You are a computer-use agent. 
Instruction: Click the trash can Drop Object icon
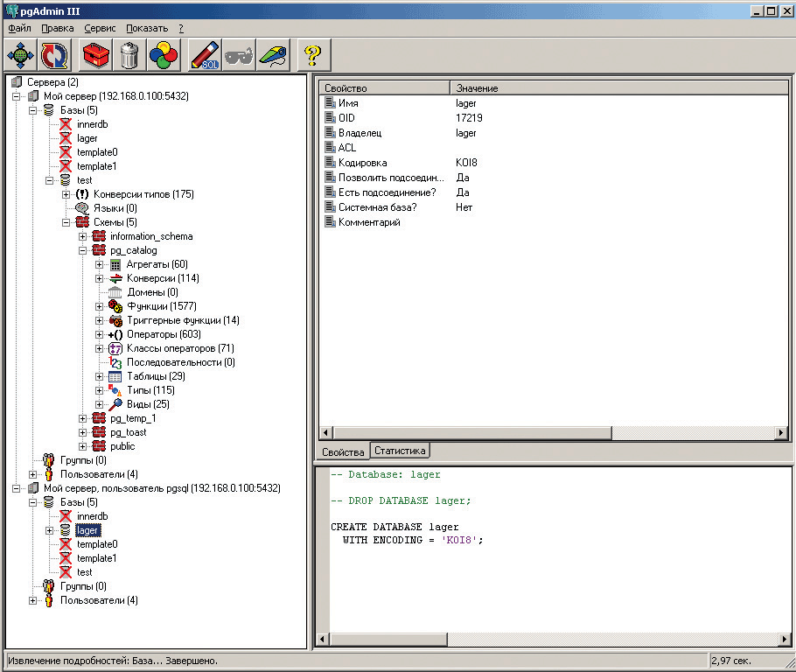[129, 55]
